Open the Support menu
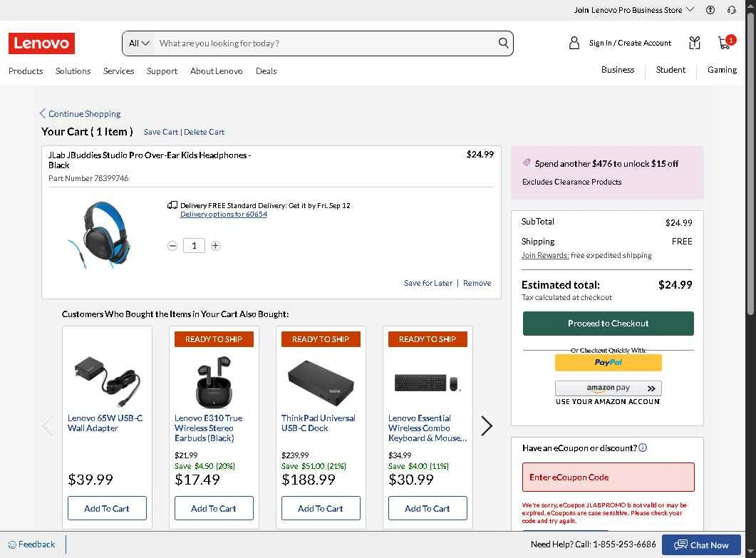This screenshot has height=558, width=756. [x=162, y=71]
